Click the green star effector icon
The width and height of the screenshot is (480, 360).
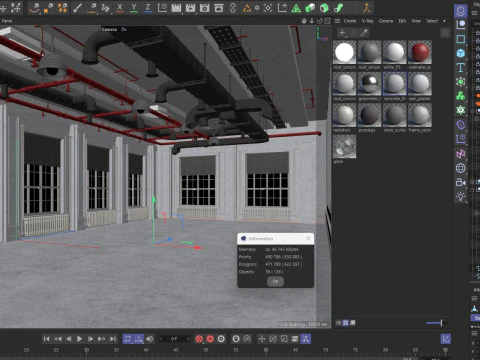pyautogui.click(x=461, y=110)
